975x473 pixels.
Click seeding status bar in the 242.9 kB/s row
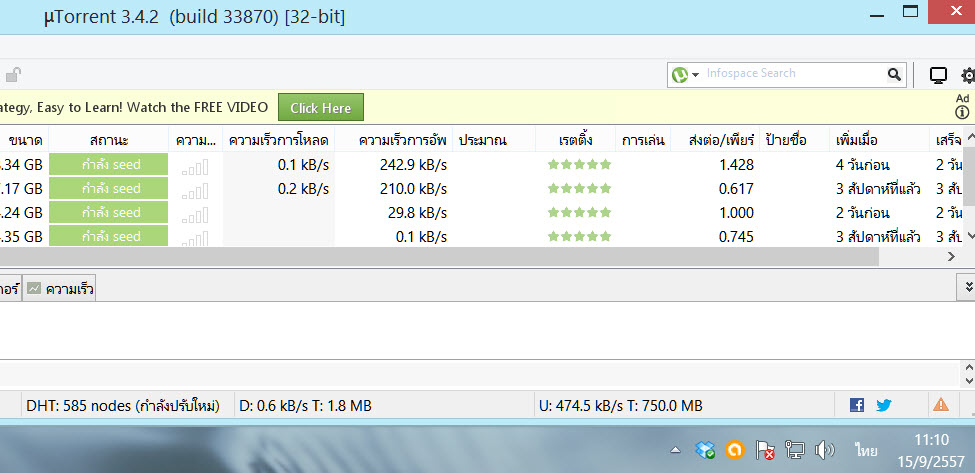coord(109,165)
